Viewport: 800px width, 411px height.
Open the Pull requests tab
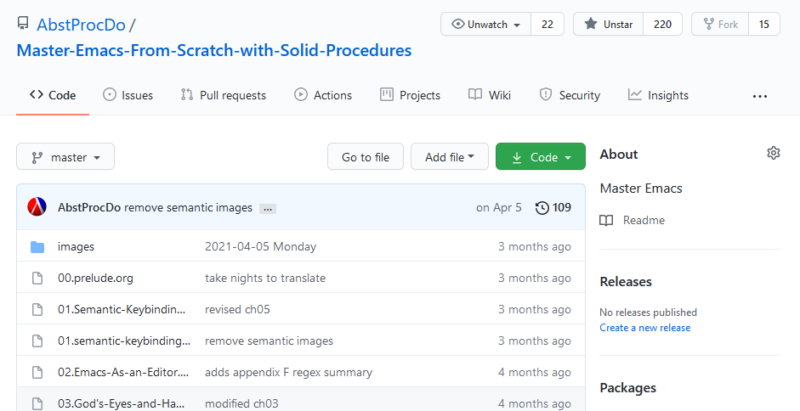223,95
